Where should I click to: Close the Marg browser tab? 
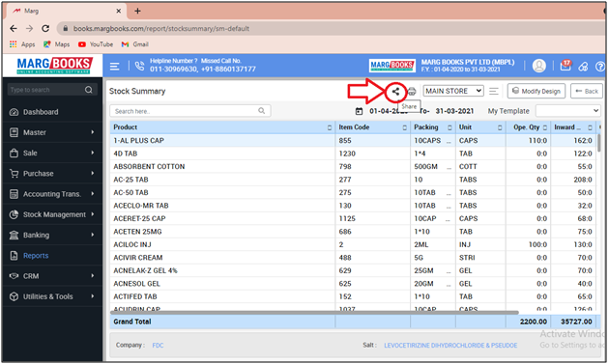(119, 11)
